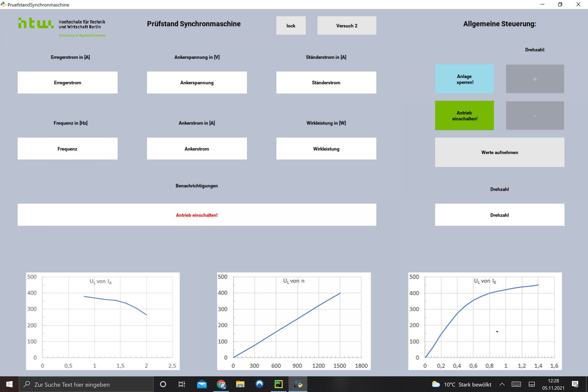The image size is (588, 392).
Task: Open the Windows Start menu
Action: pyautogui.click(x=9, y=384)
